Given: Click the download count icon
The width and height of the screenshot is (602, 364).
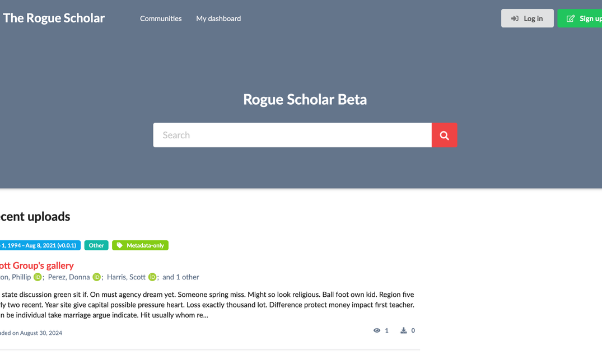Looking at the screenshot, I should [x=403, y=330].
